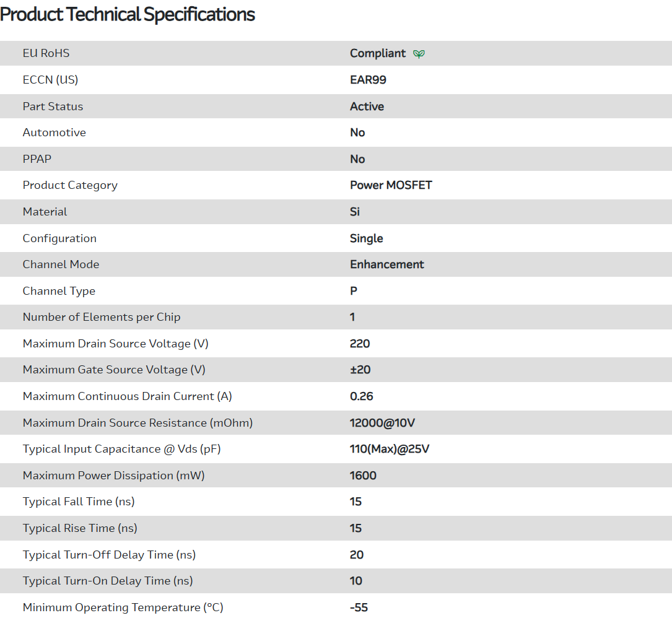This screenshot has height=618, width=672.
Task: Select the Channel Mode Enhancement value
Action: click(x=386, y=264)
